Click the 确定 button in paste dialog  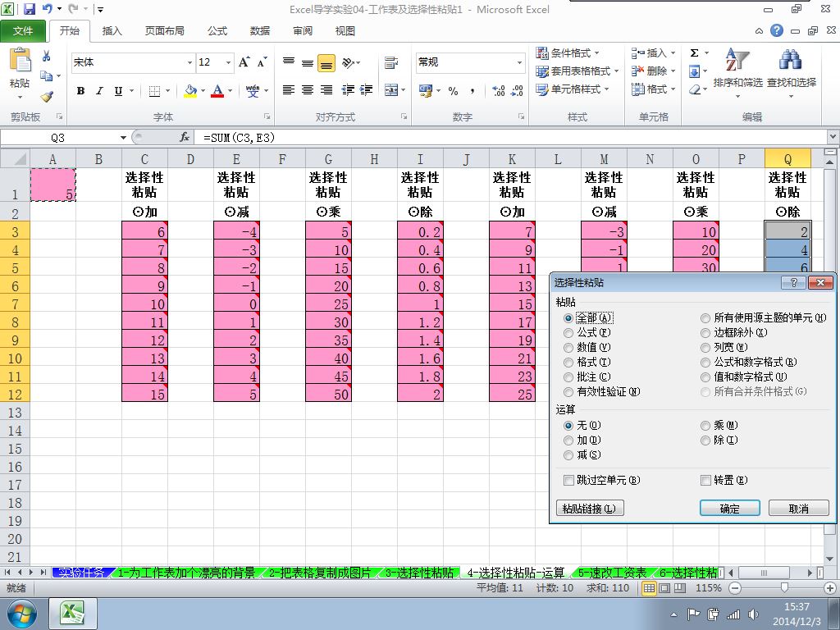click(x=729, y=509)
